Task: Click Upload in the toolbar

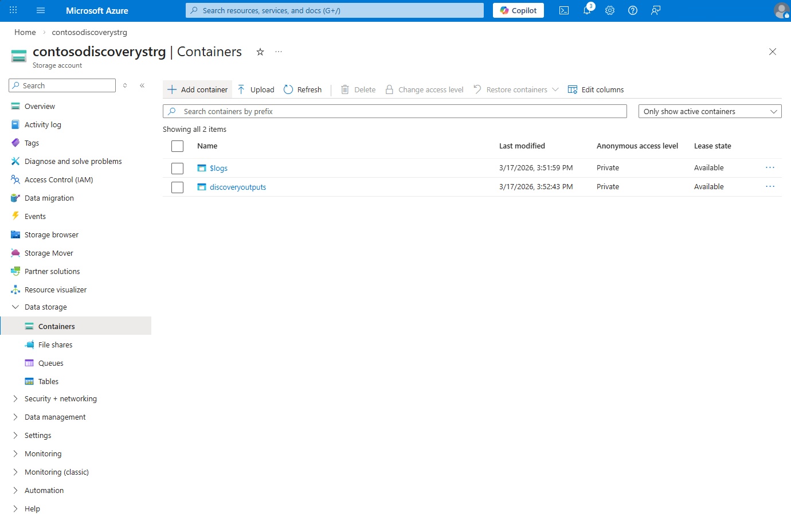Action: point(256,89)
